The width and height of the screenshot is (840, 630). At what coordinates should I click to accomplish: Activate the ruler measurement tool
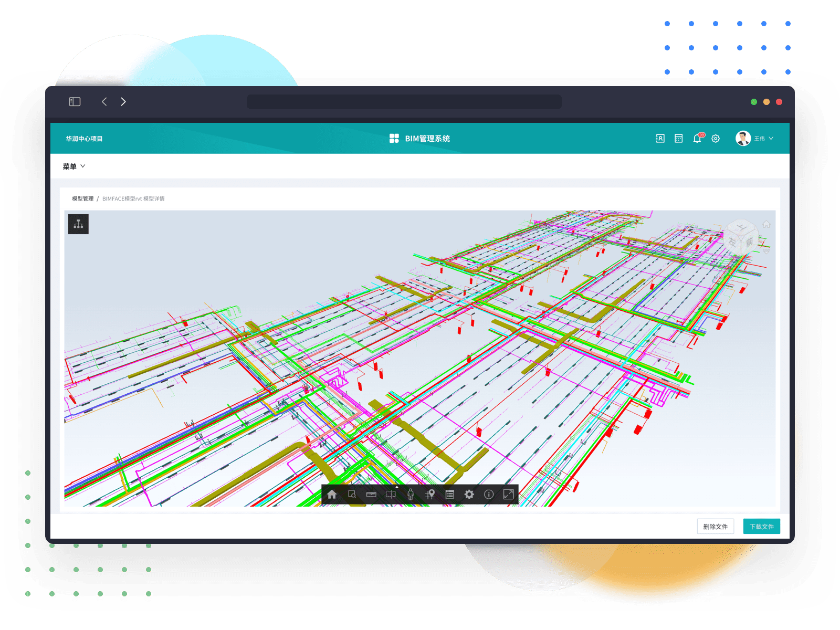(x=371, y=495)
